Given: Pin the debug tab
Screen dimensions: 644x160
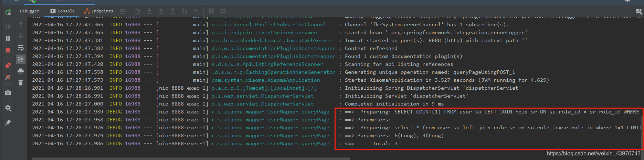Looking at the screenshot, I should pos(8,123).
